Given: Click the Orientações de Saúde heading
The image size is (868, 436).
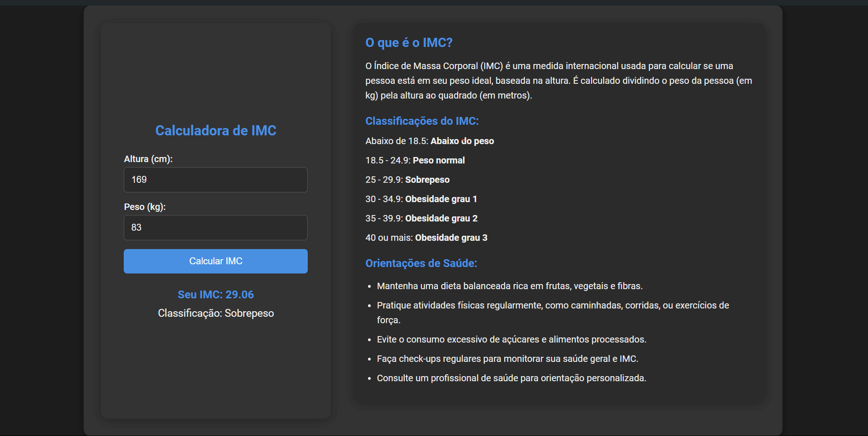Looking at the screenshot, I should coord(421,263).
